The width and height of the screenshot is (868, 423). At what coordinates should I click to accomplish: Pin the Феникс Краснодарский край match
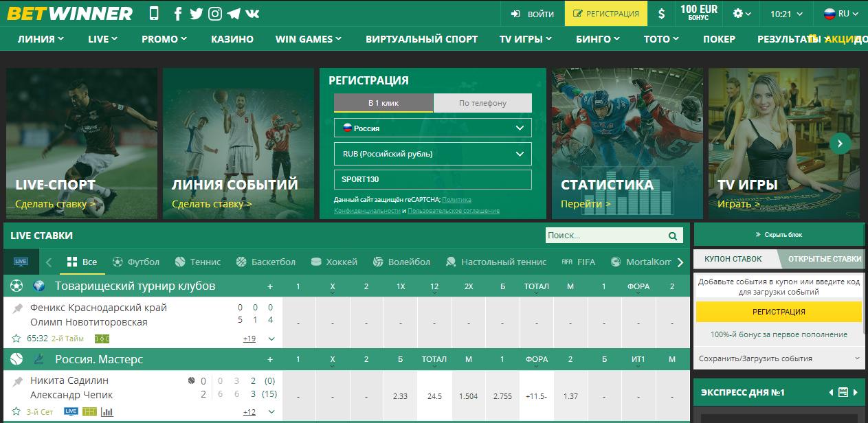pyautogui.click(x=18, y=309)
